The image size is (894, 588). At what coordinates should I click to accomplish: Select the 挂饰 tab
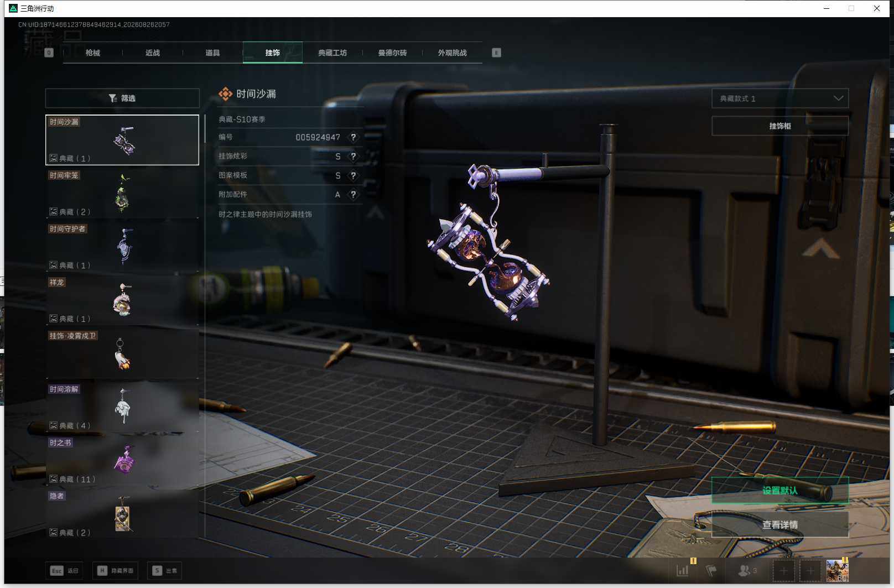273,53
